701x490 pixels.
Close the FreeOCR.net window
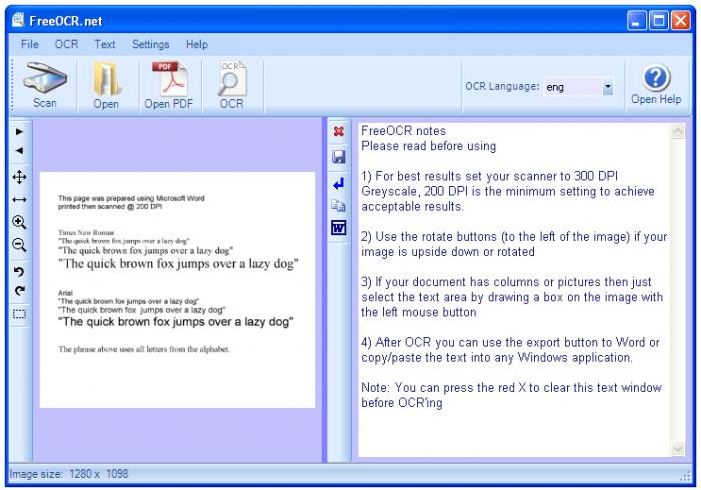(x=681, y=21)
